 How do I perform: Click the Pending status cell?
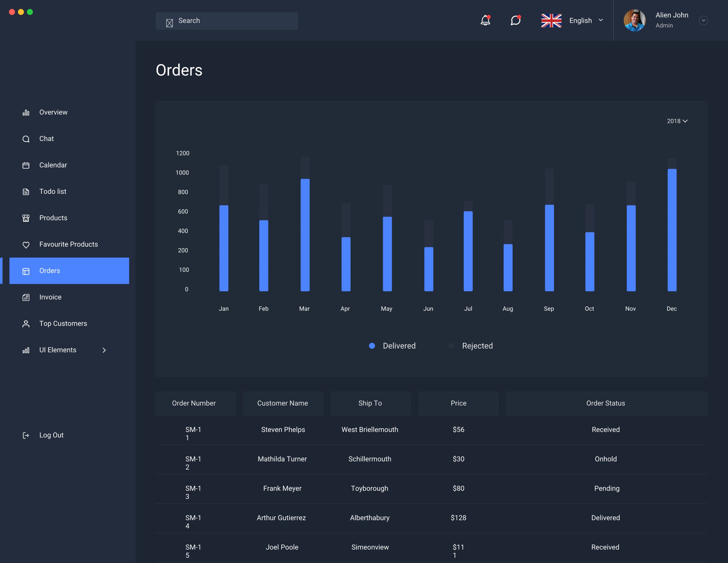point(607,488)
